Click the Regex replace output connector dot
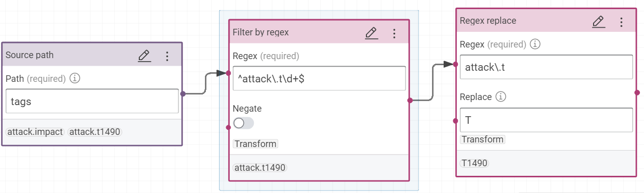The image size is (644, 193). pyautogui.click(x=637, y=92)
